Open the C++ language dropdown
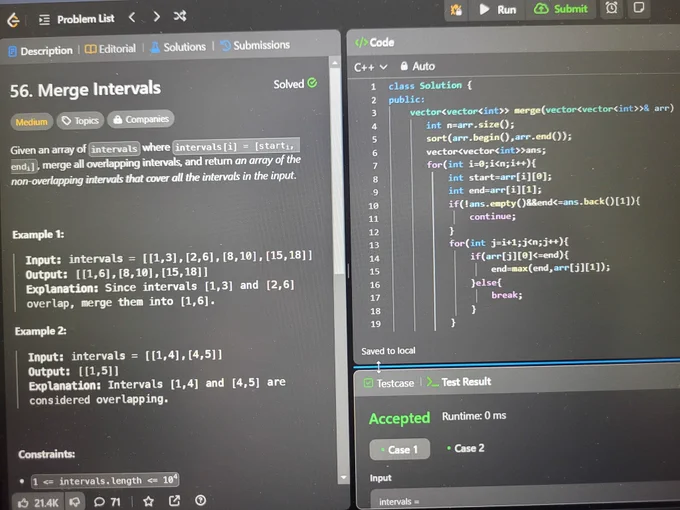This screenshot has height=510, width=680. pos(370,67)
